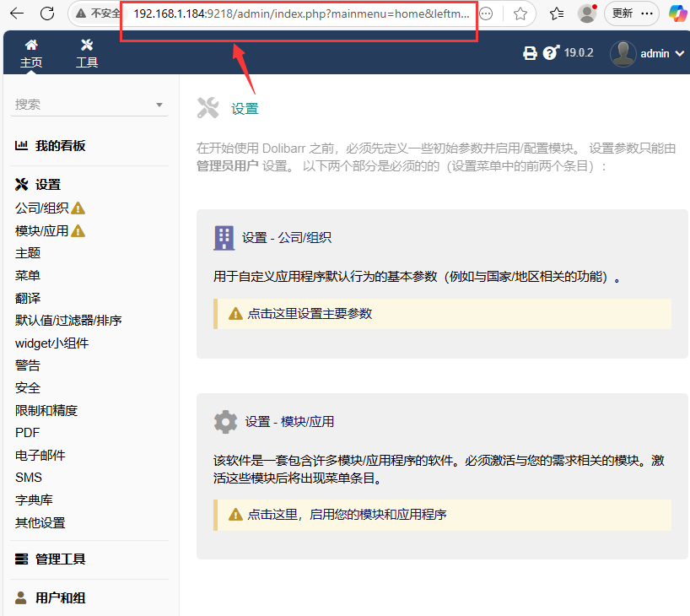Image resolution: width=690 pixels, height=616 pixels.
Task: Open widget/小组件 settings
Action: [x=52, y=343]
